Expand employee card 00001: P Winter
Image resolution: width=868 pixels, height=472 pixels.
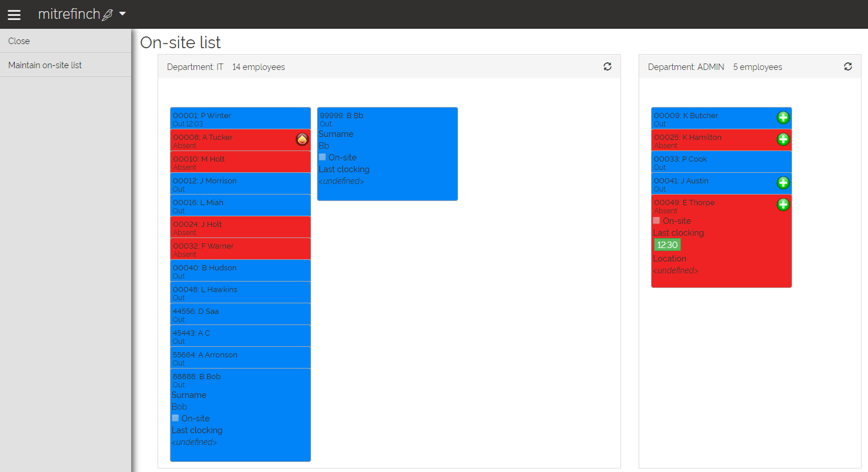click(241, 119)
